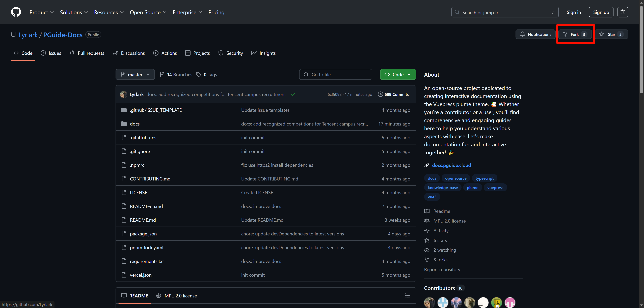
Task: Click the scales icon next to MPL-2.0 license in About
Action: pos(427,221)
